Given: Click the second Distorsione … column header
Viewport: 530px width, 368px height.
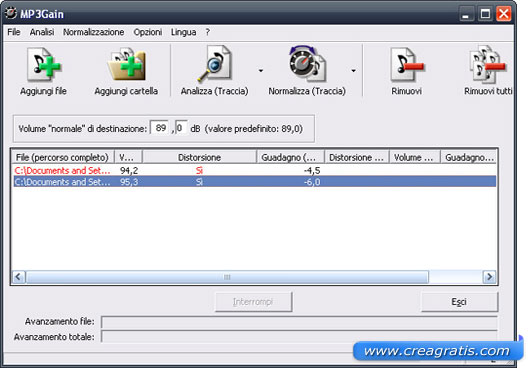Looking at the screenshot, I should click(x=357, y=157).
